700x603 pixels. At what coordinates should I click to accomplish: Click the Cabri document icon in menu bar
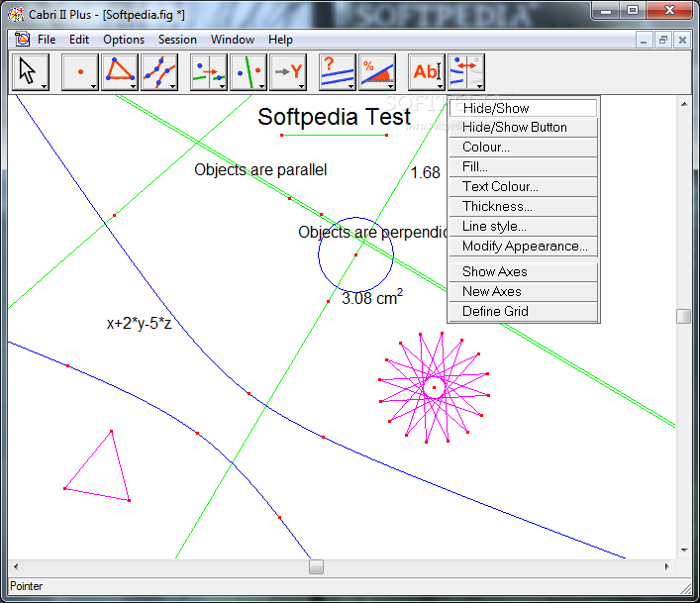click(22, 40)
